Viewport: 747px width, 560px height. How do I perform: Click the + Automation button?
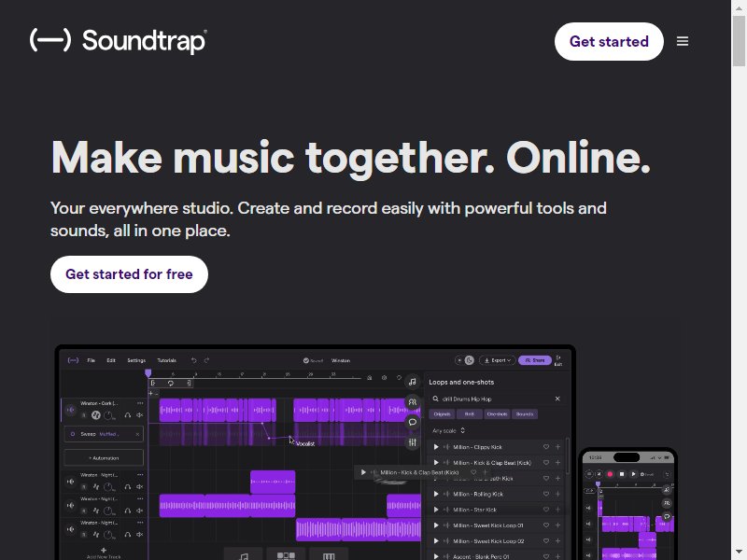coord(104,458)
